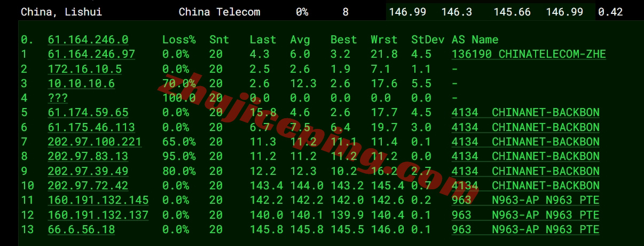The height and width of the screenshot is (246, 644).
Task: Click the China Telecom provider cell
Action: (x=219, y=12)
